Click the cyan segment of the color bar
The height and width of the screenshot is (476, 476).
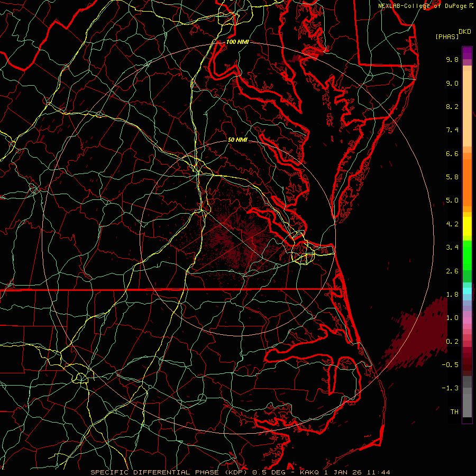click(467, 291)
